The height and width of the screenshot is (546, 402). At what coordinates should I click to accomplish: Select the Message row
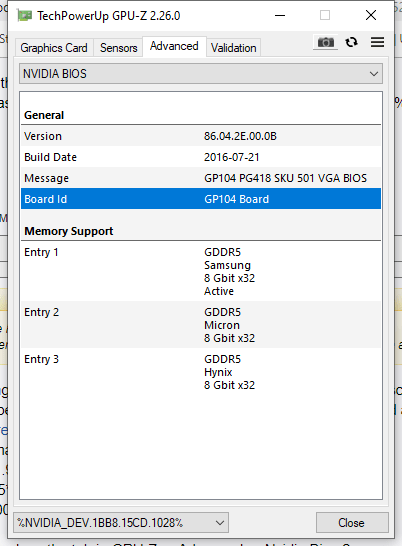pyautogui.click(x=201, y=178)
